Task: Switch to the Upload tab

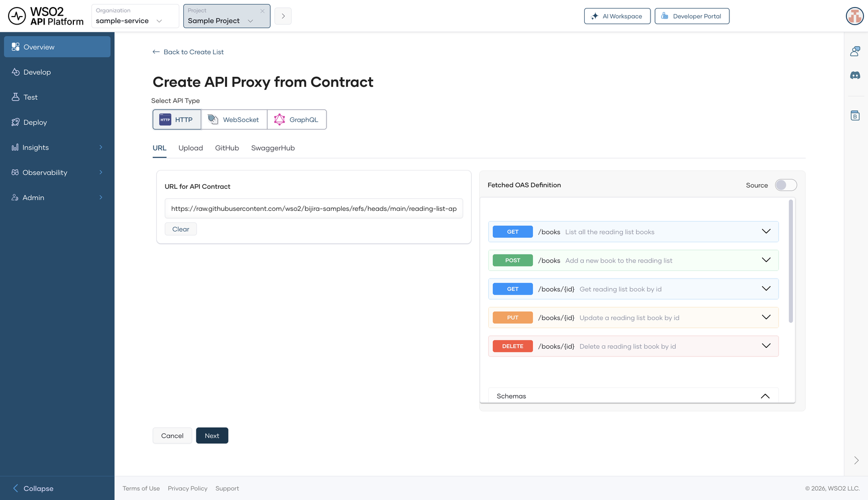Action: (191, 148)
